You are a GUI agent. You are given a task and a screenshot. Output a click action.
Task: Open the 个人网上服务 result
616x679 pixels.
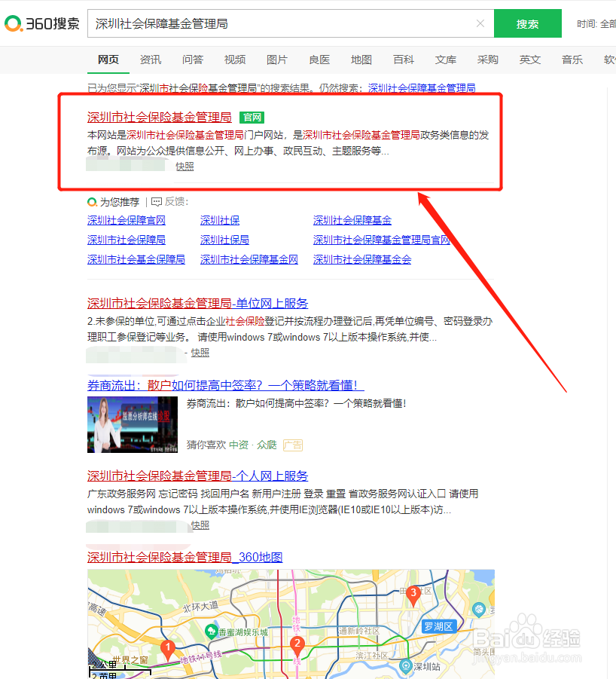(x=198, y=476)
